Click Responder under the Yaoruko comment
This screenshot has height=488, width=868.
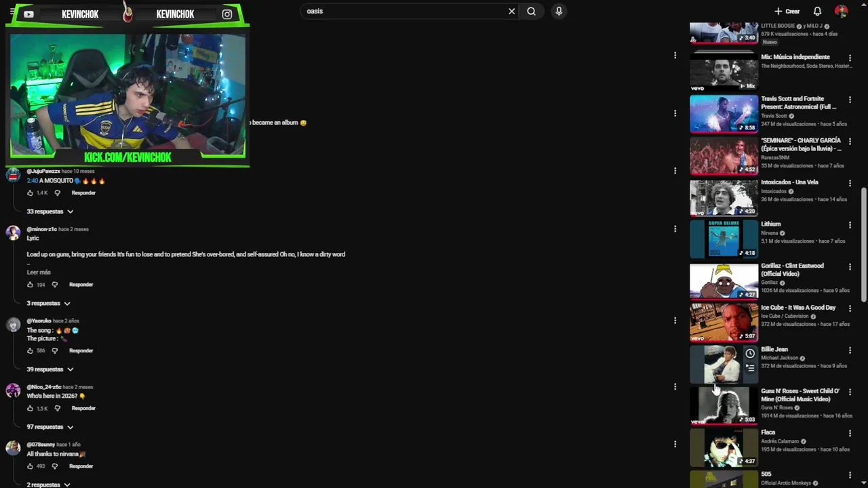[81, 351]
